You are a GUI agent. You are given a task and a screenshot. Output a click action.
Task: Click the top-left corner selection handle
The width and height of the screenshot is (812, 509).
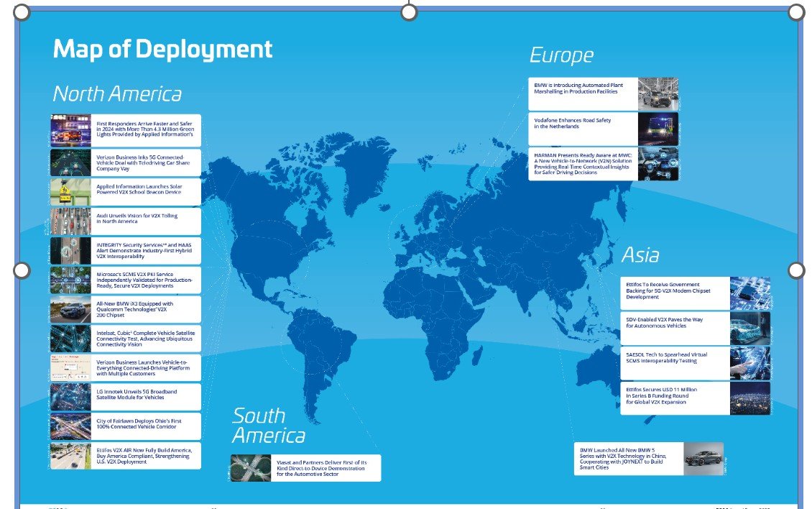[22, 12]
